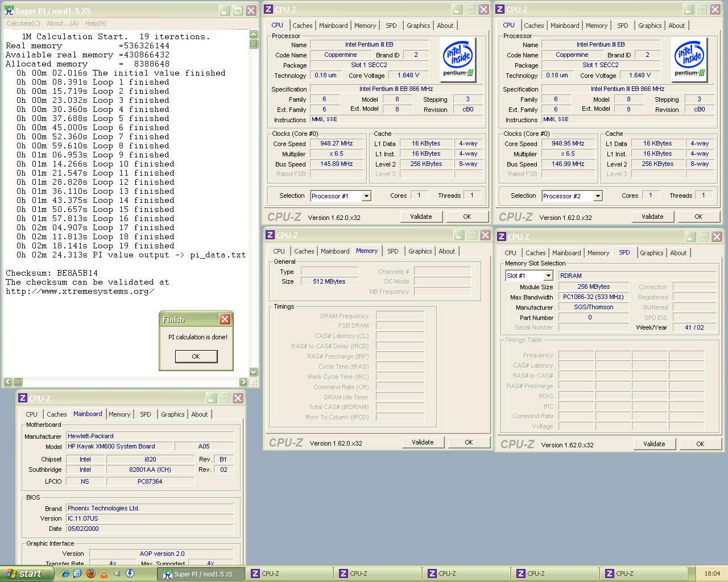The image size is (728, 582).
Task: Switch to Super PI via taskbar button
Action: point(201,573)
